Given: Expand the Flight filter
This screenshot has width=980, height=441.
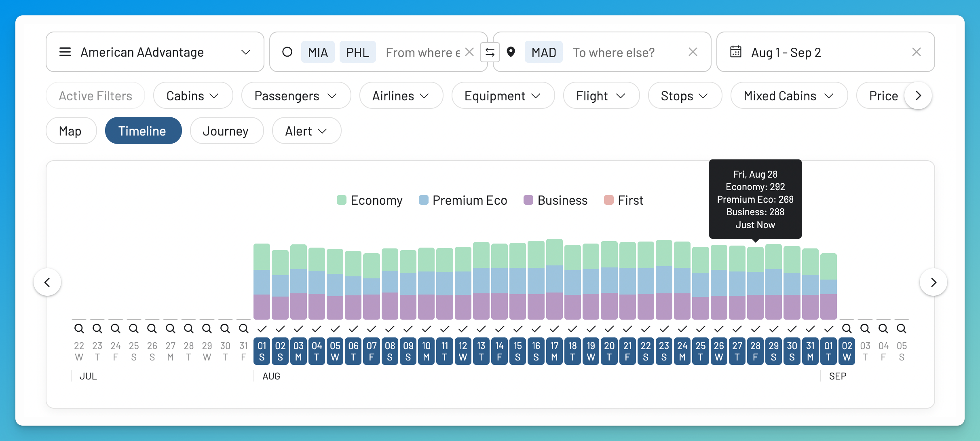Looking at the screenshot, I should pos(601,95).
